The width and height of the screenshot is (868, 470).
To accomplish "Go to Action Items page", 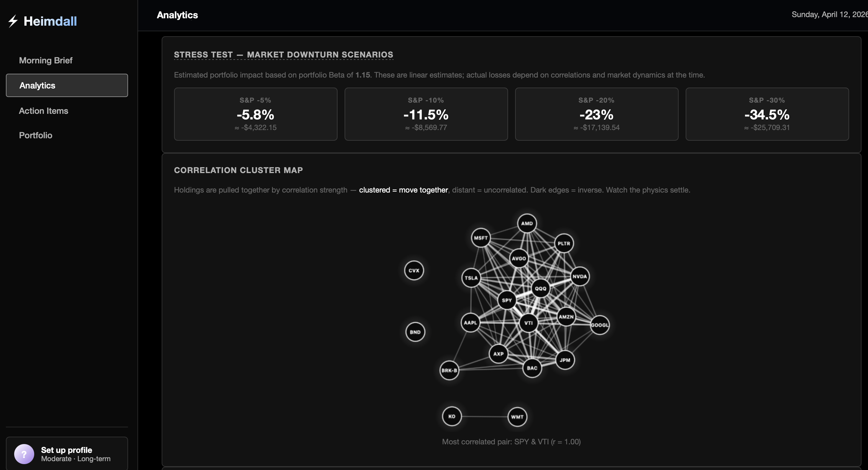I will tap(43, 111).
